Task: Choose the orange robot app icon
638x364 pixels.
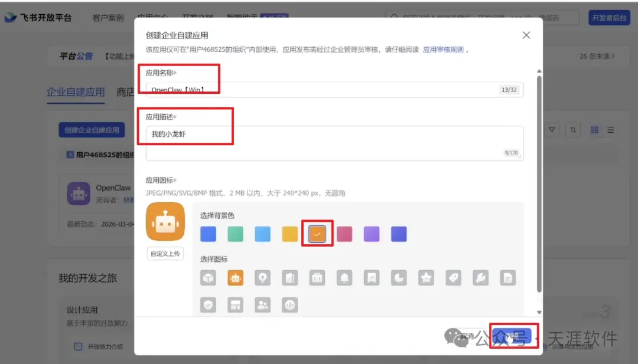Action: pos(235,278)
